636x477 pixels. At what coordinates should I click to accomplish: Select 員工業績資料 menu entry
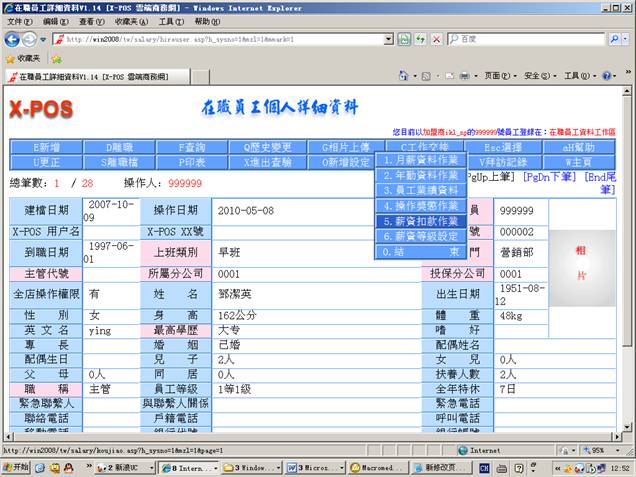coord(420,191)
